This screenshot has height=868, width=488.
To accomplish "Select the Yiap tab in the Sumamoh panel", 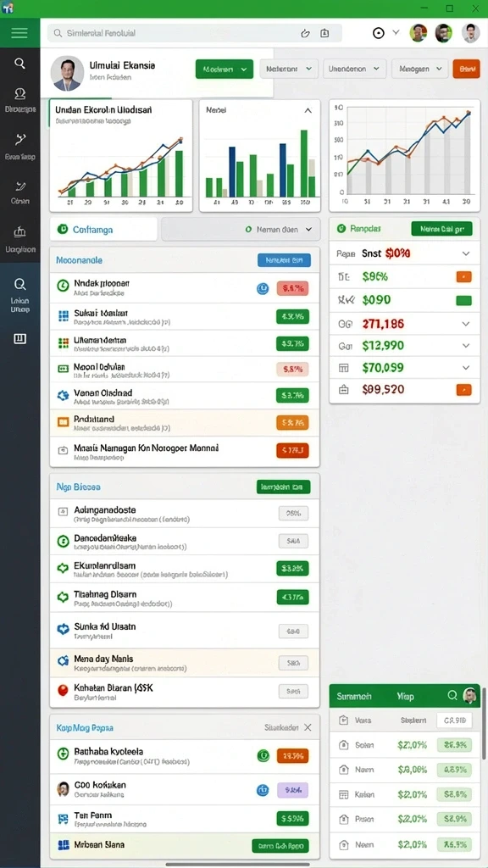I will 405,697.
